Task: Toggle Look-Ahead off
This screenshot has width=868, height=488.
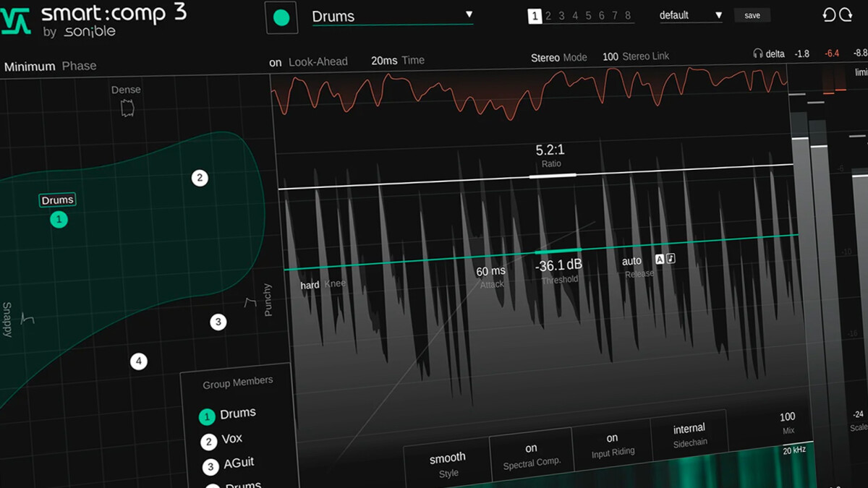Action: [275, 62]
